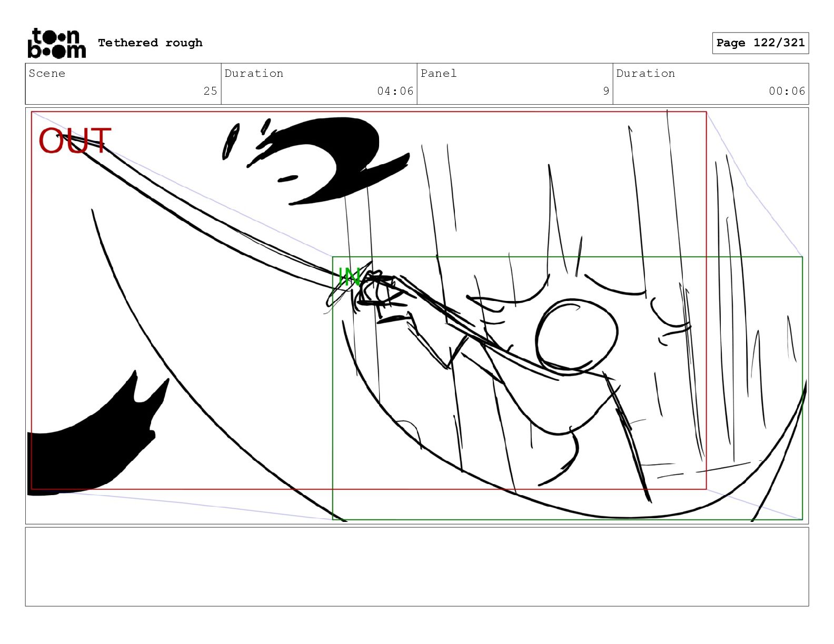The image size is (834, 644).
Task: Click the green 'IN' camera label
Action: tap(349, 277)
